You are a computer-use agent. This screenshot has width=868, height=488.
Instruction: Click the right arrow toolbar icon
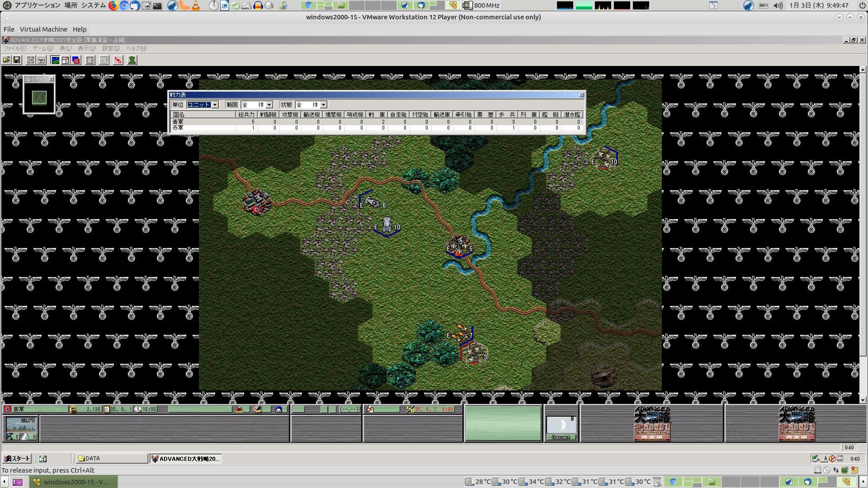tap(30, 60)
